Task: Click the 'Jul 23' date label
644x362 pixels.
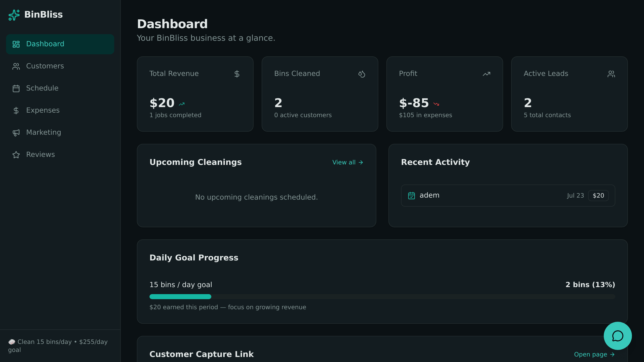Action: (x=576, y=196)
